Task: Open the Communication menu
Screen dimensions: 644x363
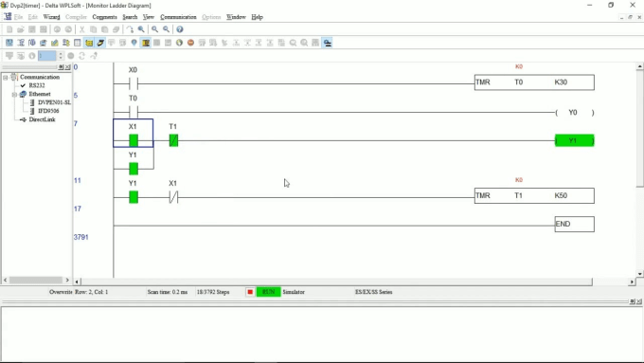Action: pyautogui.click(x=178, y=17)
